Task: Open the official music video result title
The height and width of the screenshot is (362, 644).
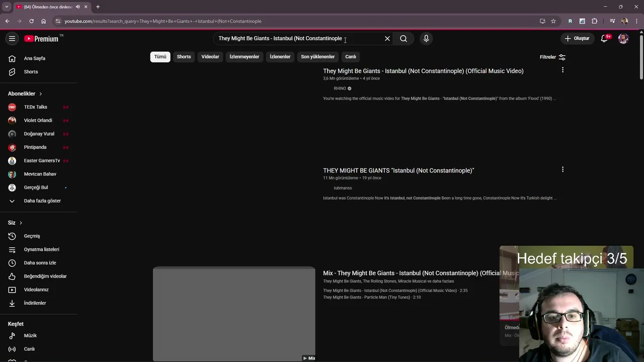Action: tap(423, 71)
